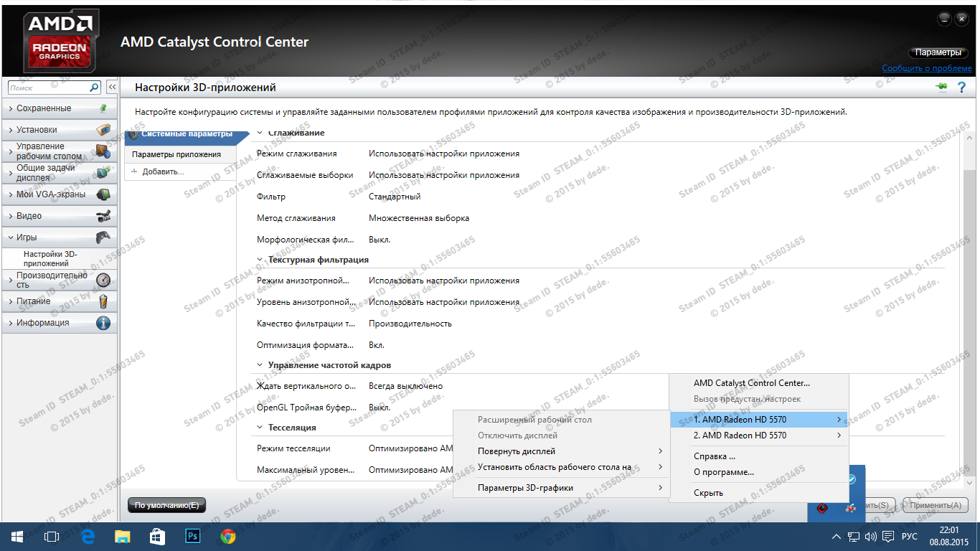Open the Фильтр Стандартный value dropdown

point(395,197)
